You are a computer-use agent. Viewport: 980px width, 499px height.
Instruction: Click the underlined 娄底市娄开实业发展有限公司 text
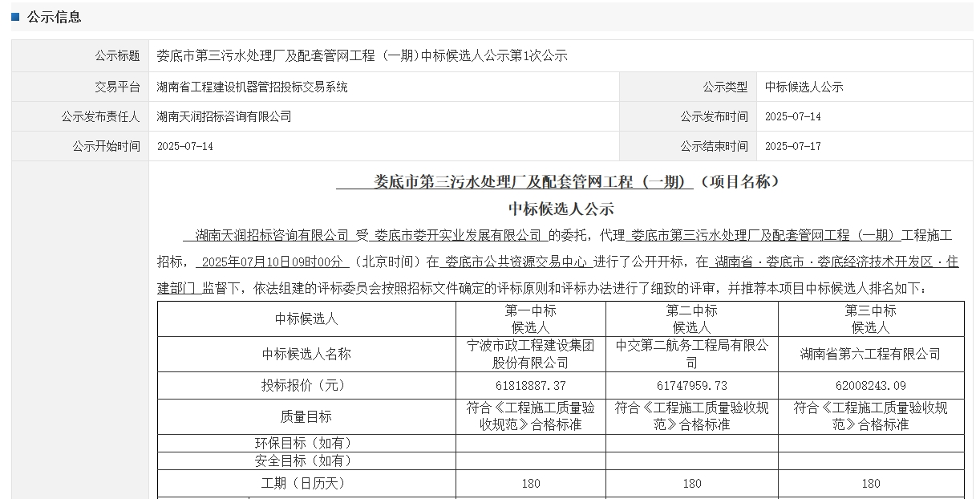pos(458,235)
